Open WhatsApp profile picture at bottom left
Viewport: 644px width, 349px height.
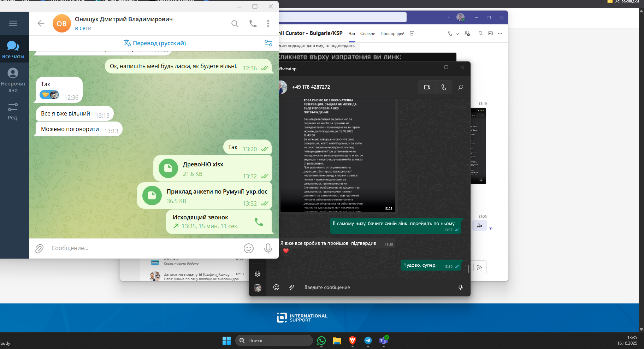click(x=258, y=288)
